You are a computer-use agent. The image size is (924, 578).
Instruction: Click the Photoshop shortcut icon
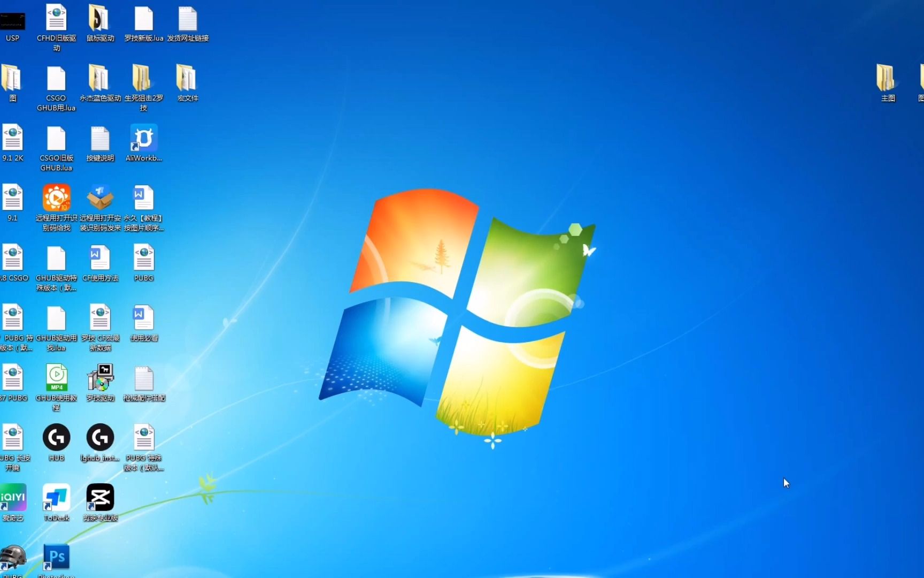coord(56,558)
